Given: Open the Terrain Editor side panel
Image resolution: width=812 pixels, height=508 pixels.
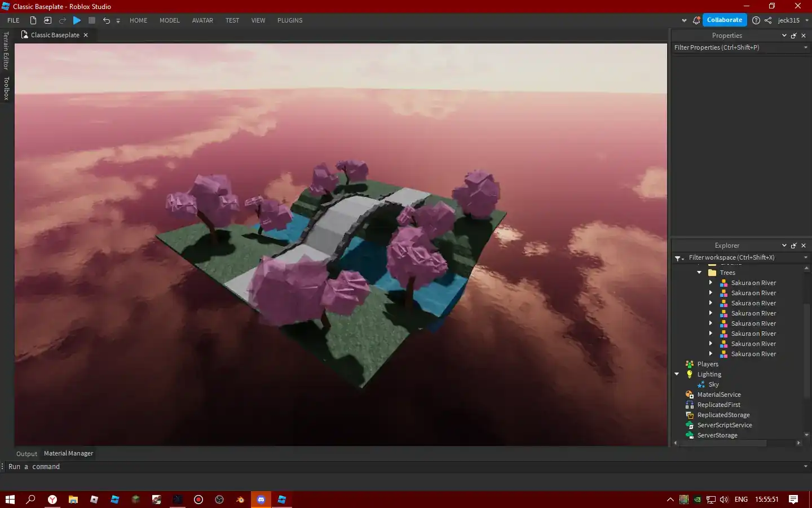Looking at the screenshot, I should tap(6, 50).
